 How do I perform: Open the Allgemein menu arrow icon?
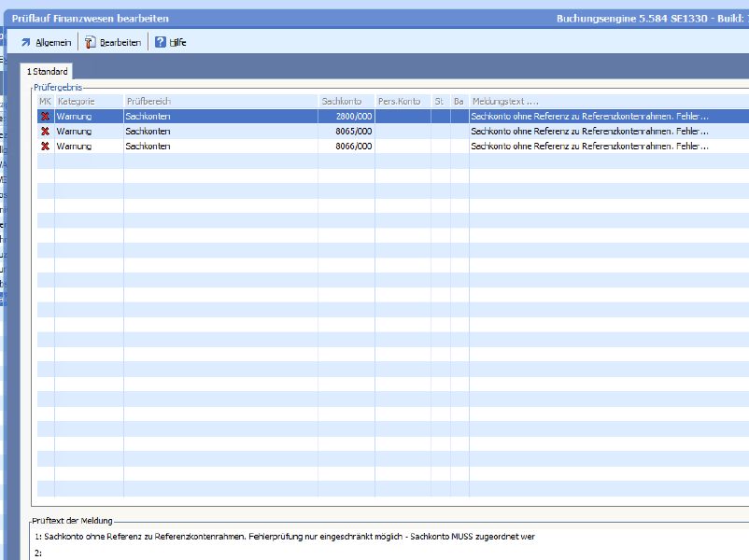pos(25,42)
